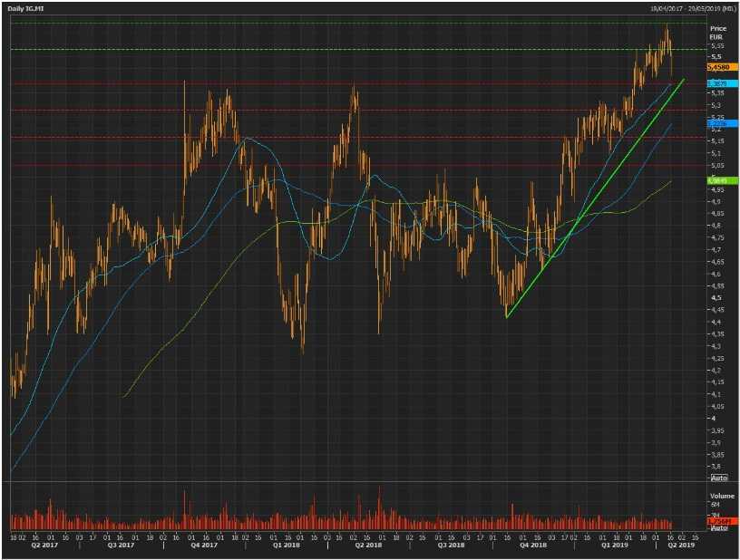Click the 'Q1 2018' quarter label
This screenshot has width=740, height=560.
[x=286, y=546]
